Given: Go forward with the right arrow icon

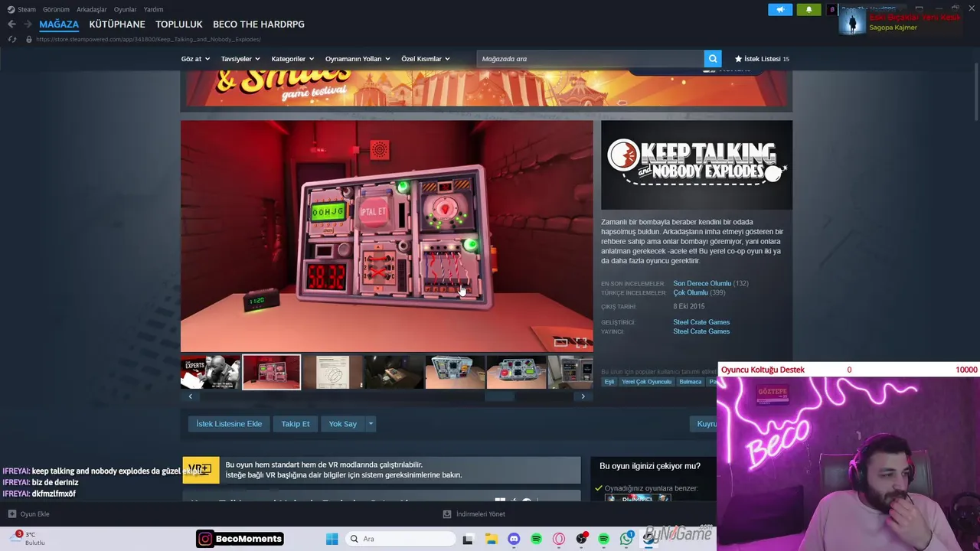Looking at the screenshot, I should [x=28, y=24].
